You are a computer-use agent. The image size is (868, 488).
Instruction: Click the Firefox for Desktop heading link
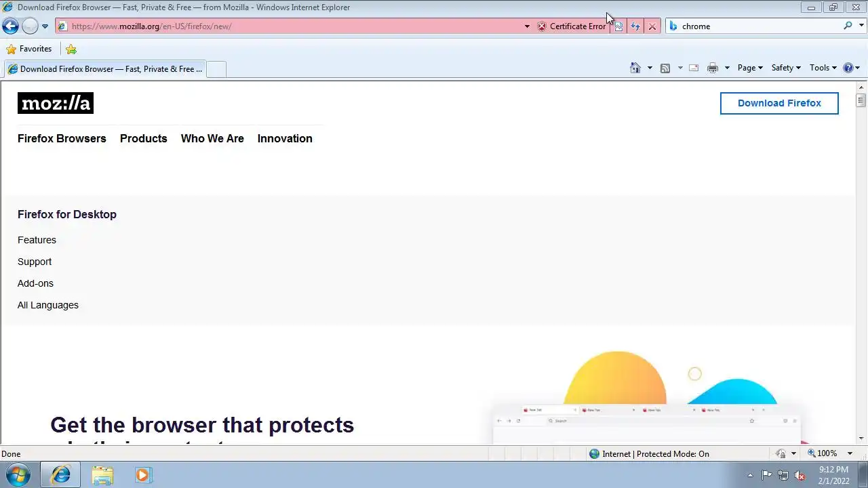click(67, 214)
